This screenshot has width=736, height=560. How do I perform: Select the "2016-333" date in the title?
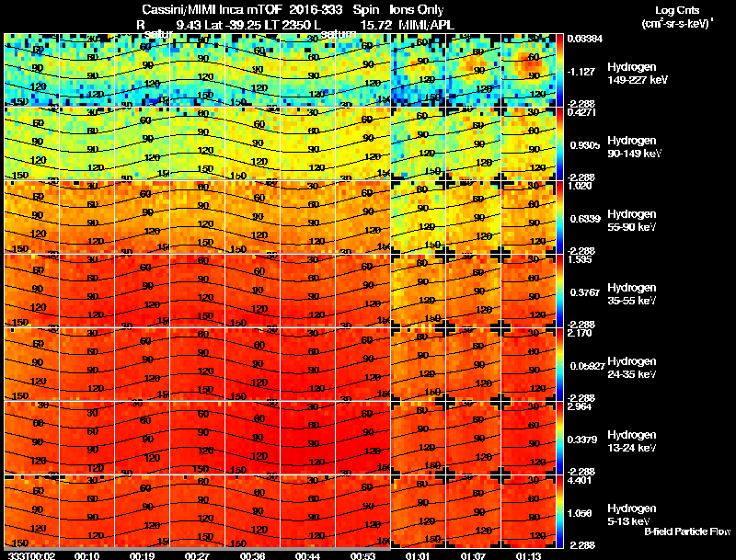[316, 10]
